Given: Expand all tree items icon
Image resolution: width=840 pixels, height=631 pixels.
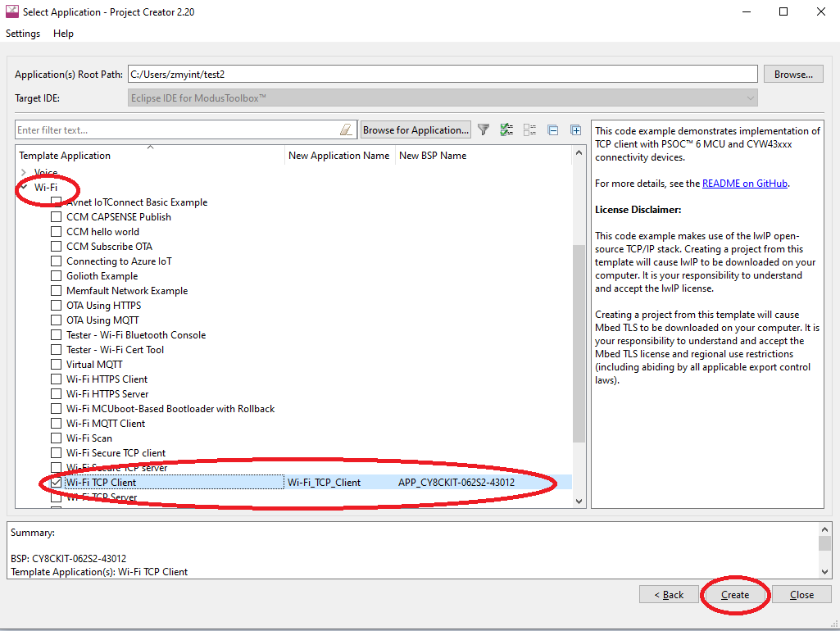Looking at the screenshot, I should coord(576,129).
